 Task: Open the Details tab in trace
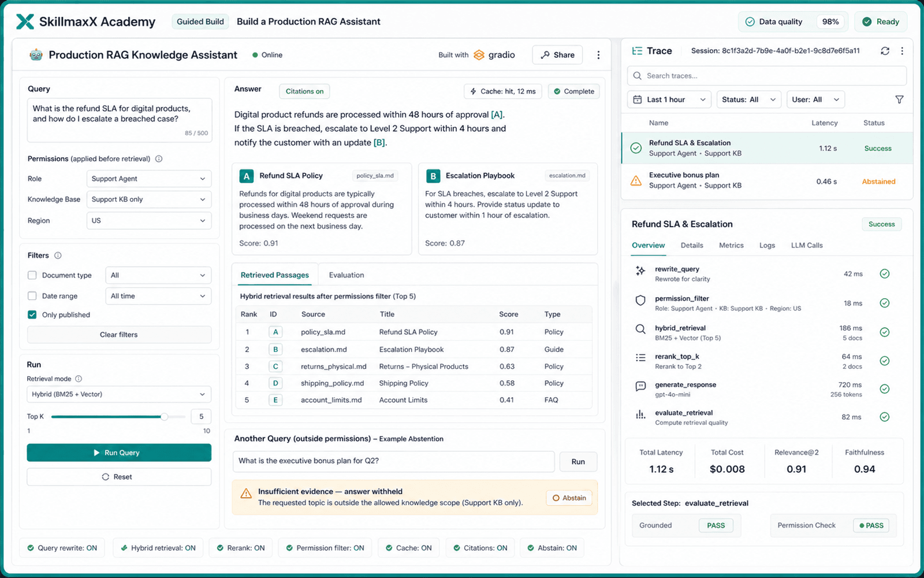click(692, 245)
